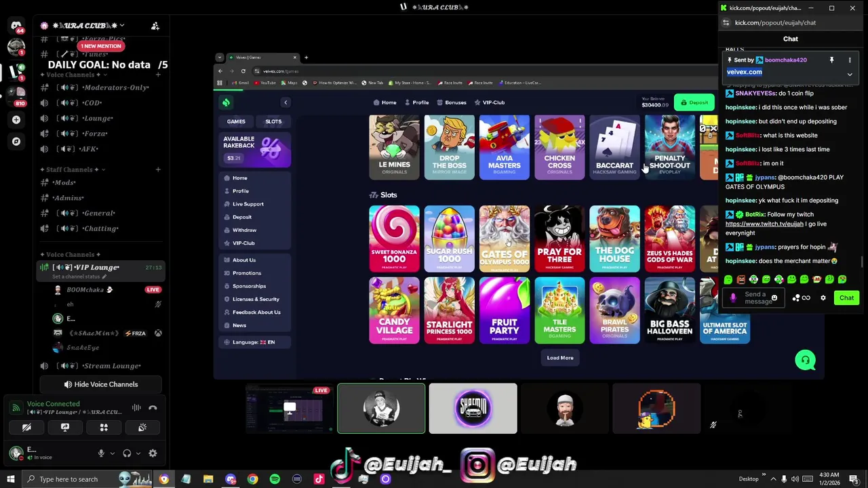Open the activities launcher button
Screen dimensions: 868x488
(x=104, y=428)
